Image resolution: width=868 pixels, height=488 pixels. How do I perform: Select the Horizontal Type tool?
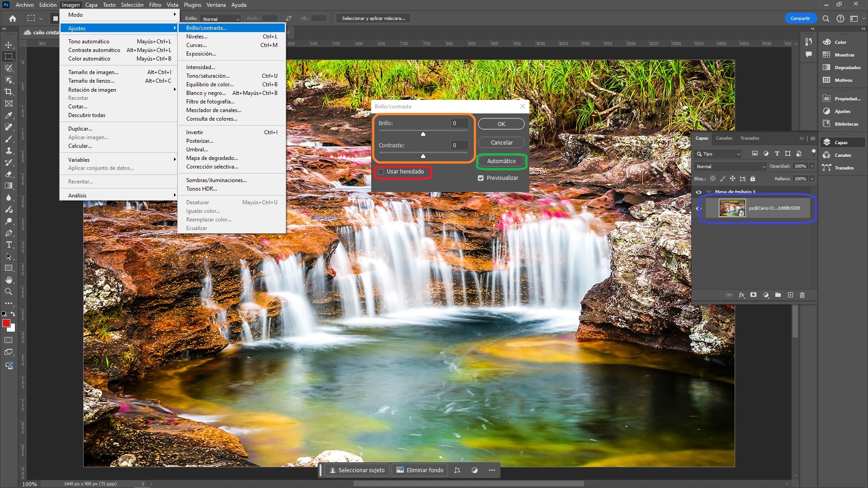9,244
